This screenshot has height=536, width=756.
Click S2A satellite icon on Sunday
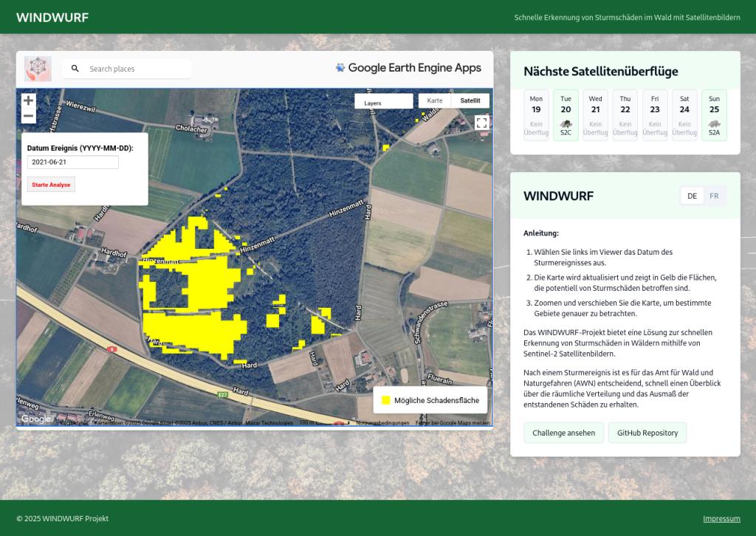(715, 124)
